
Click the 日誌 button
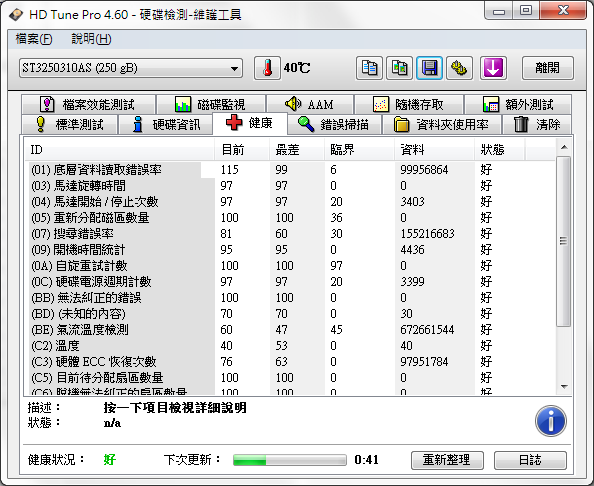(x=530, y=460)
